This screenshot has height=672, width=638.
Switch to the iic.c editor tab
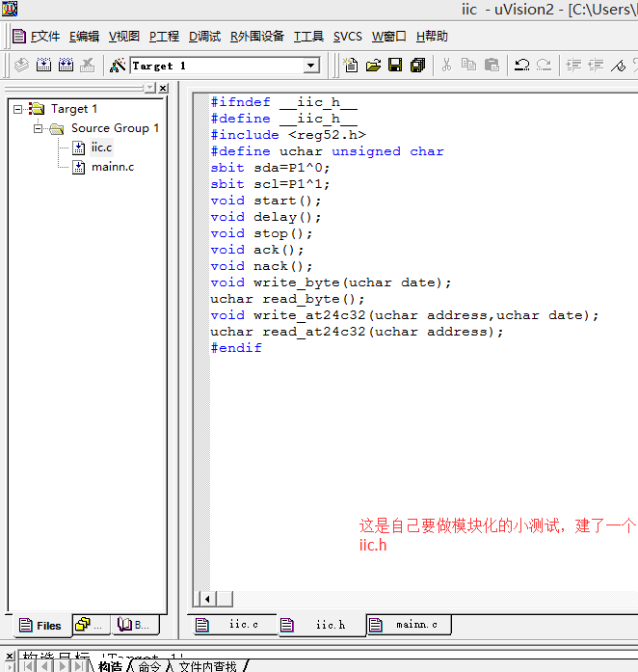pyautogui.click(x=233, y=625)
